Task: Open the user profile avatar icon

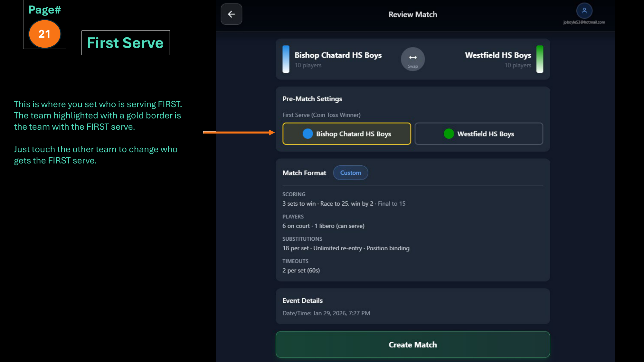Action: click(x=584, y=11)
